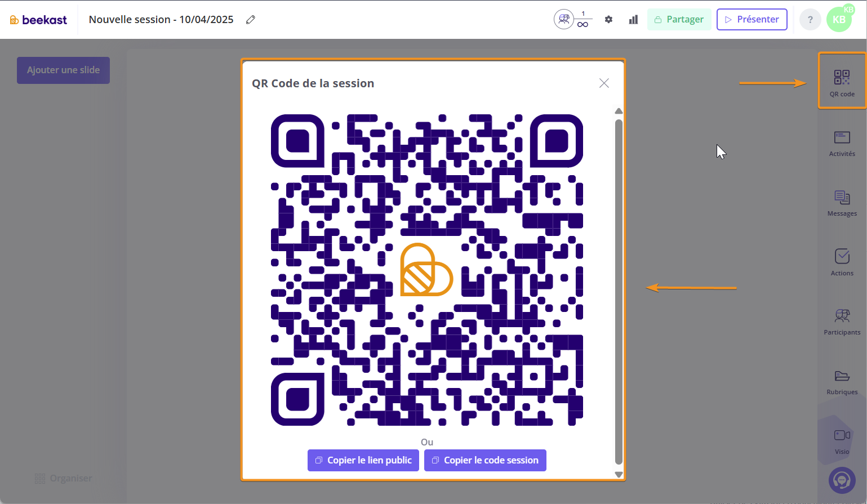This screenshot has height=504, width=867.
Task: Open the Activités sidebar panel
Action: pos(842,144)
